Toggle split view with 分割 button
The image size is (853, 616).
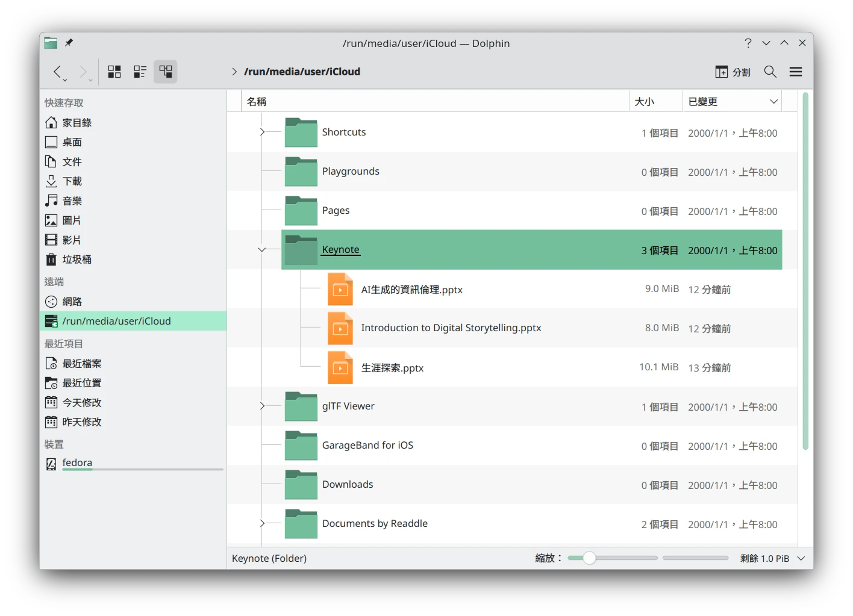733,72
